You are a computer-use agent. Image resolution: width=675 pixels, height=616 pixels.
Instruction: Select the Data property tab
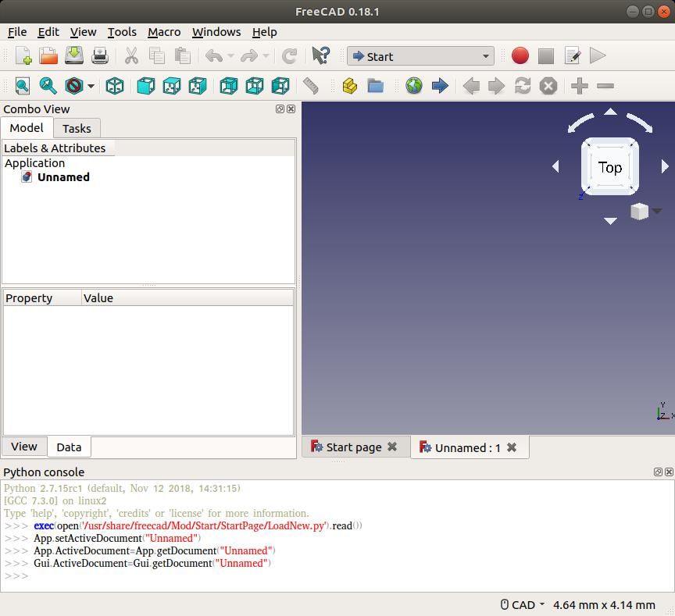69,447
